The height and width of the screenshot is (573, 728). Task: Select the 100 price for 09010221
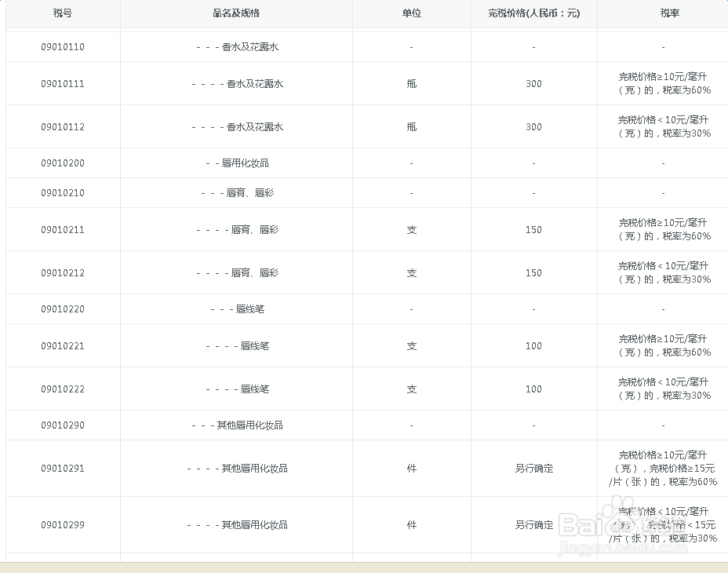[x=533, y=345]
